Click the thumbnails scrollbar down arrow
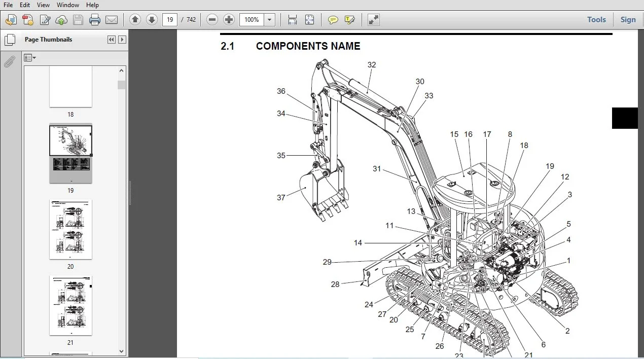Viewport: 644px width, 359px height. click(x=121, y=351)
